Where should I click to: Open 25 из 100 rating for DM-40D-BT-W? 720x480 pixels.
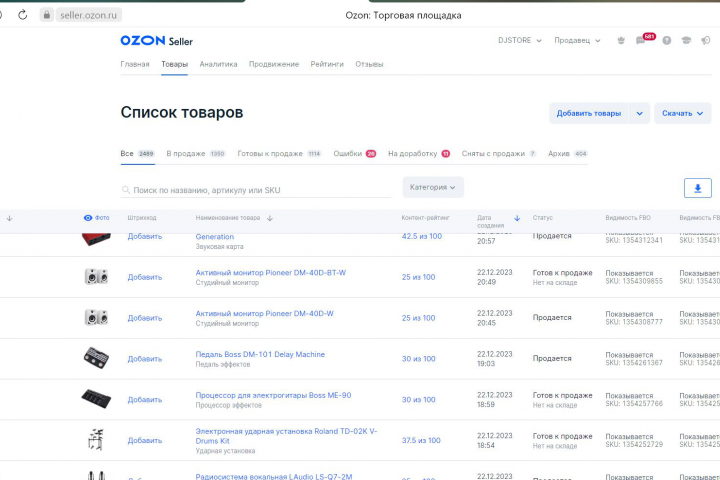[x=418, y=277]
